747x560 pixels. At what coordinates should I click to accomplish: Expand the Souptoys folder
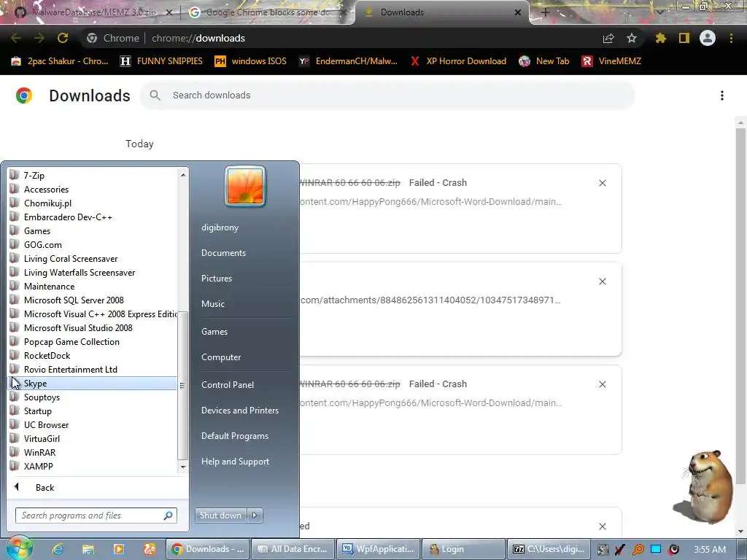pyautogui.click(x=93, y=397)
